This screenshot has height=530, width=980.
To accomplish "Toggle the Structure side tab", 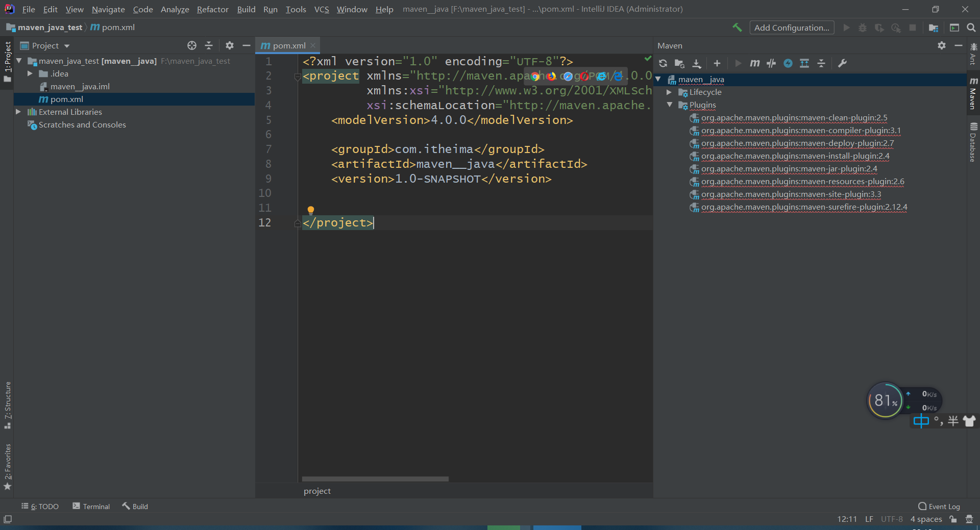I will pos(7,405).
